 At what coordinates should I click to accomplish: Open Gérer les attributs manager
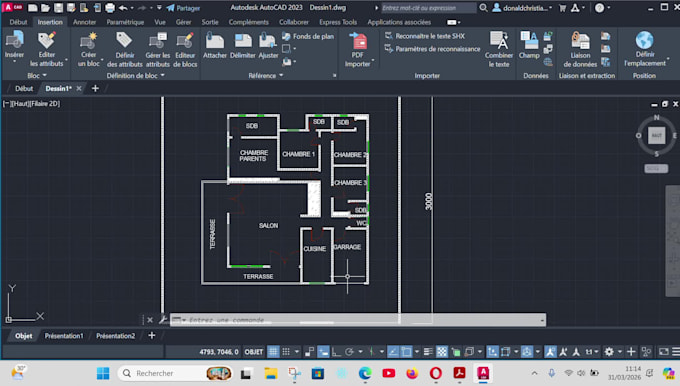[157, 49]
